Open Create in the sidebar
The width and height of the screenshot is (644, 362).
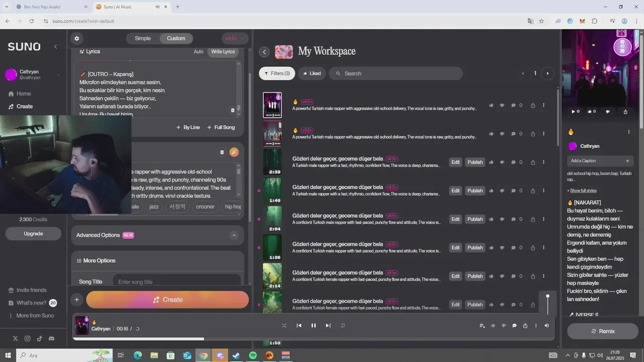click(21, 106)
